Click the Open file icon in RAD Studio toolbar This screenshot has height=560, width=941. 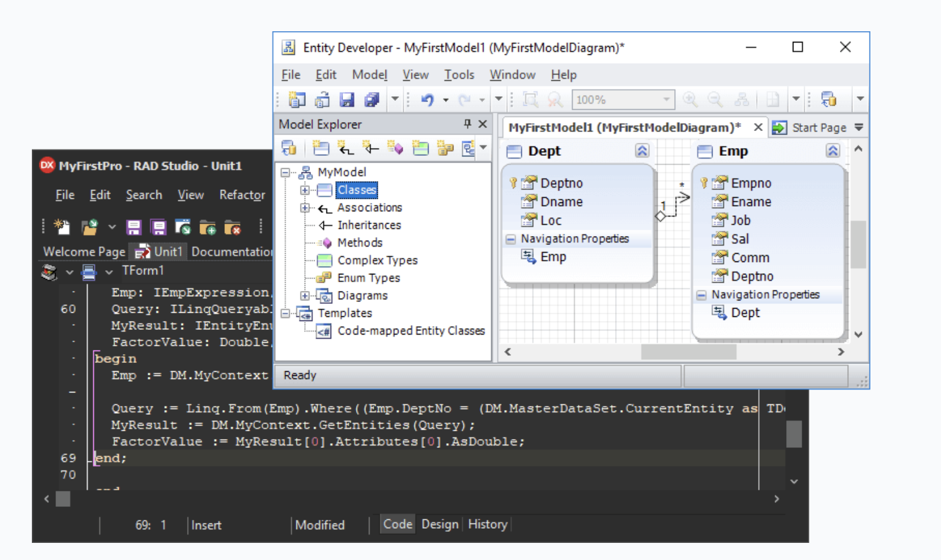pyautogui.click(x=90, y=227)
